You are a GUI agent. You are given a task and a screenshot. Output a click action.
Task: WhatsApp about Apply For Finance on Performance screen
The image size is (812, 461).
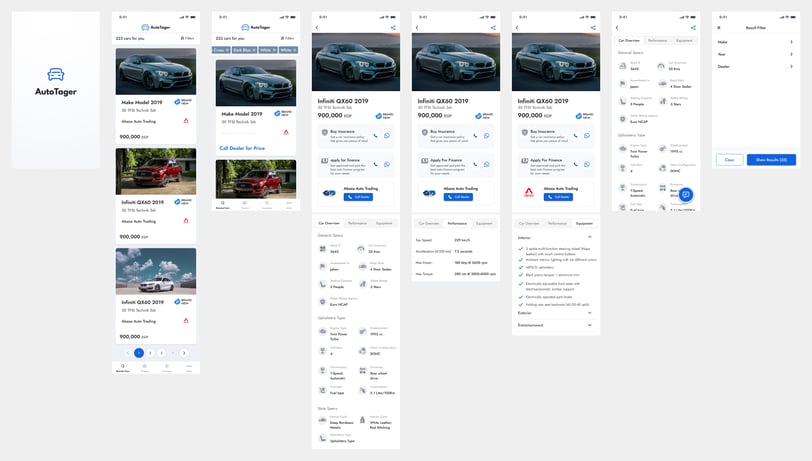tap(487, 164)
